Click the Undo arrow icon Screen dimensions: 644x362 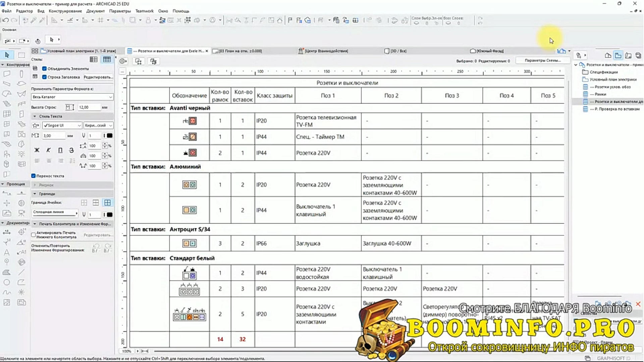pyautogui.click(x=5, y=20)
